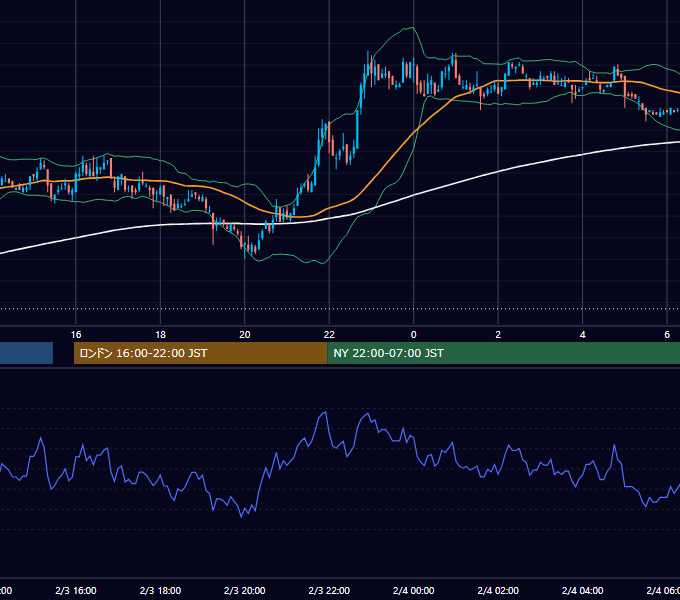This screenshot has width=680, height=600.
Task: Click the blue session bar before London
Action: [26, 353]
